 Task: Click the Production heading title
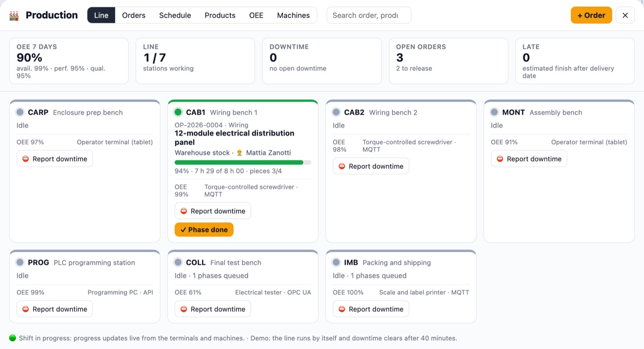point(52,15)
